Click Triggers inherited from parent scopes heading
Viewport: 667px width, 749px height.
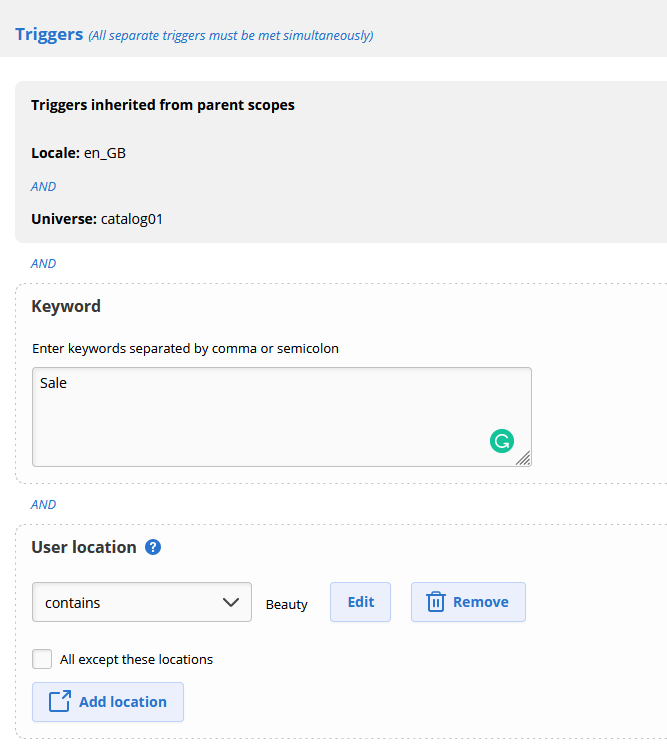click(x=163, y=105)
